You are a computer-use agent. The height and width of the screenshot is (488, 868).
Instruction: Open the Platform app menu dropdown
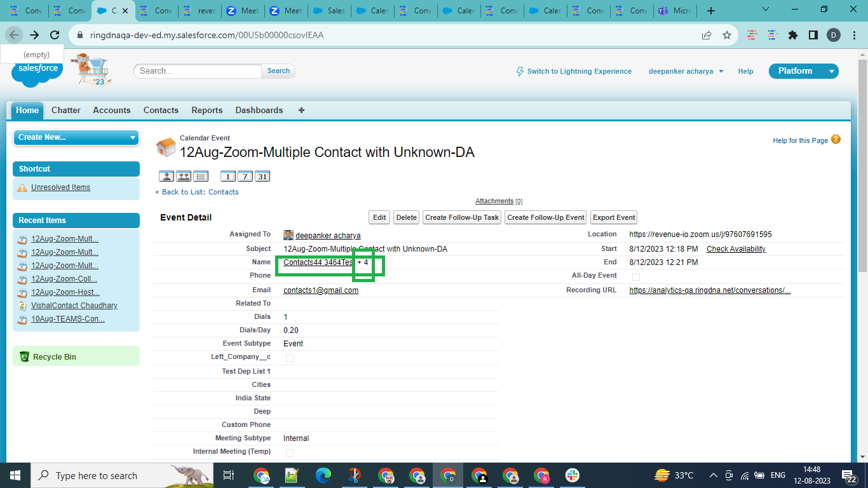[x=831, y=71]
